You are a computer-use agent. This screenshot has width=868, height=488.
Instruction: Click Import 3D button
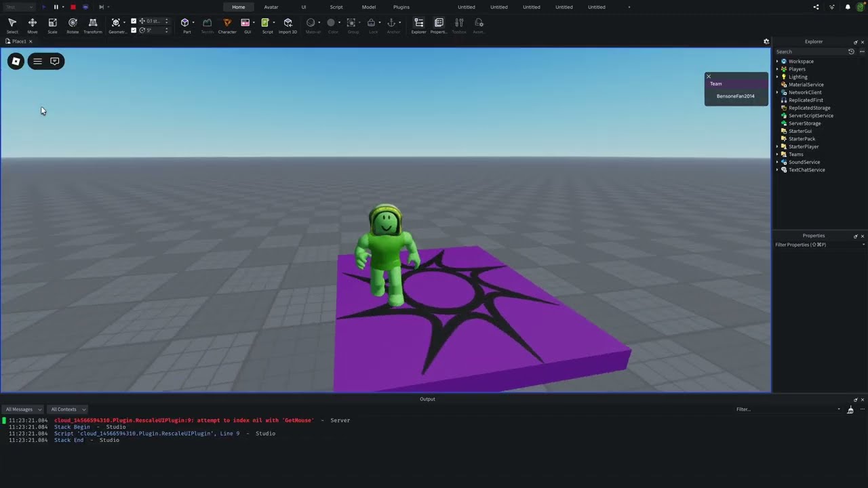tap(288, 26)
